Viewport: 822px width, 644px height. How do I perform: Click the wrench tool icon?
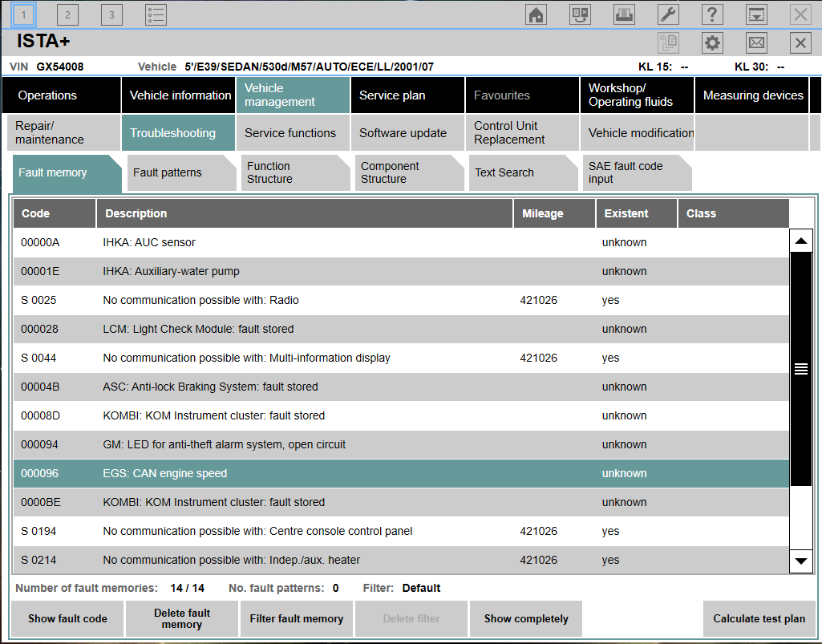coord(668,14)
